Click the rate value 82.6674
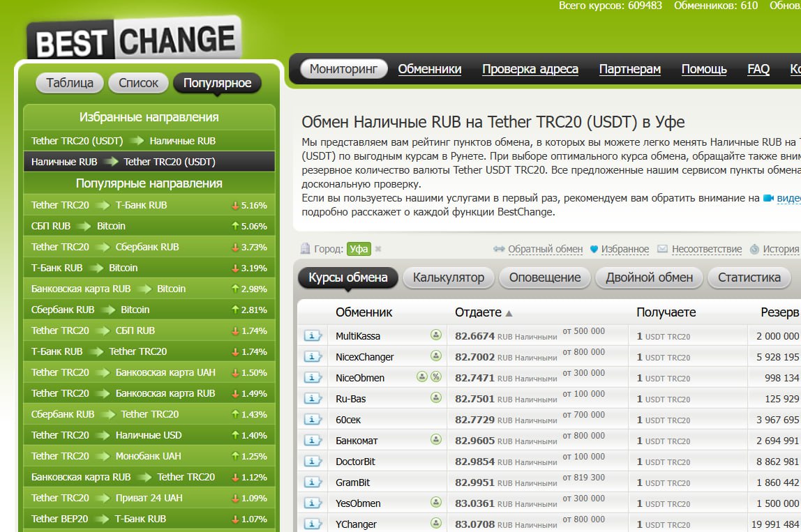801x532 pixels. (474, 336)
